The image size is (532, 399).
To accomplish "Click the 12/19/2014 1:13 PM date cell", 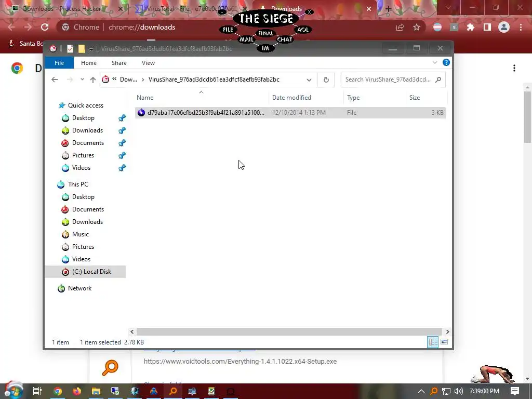I will point(299,113).
